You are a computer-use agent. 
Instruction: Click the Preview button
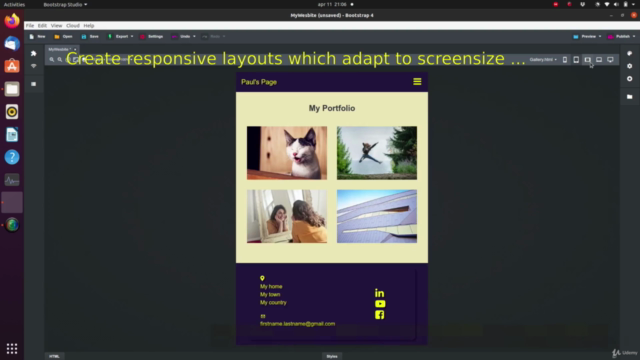pyautogui.click(x=584, y=36)
